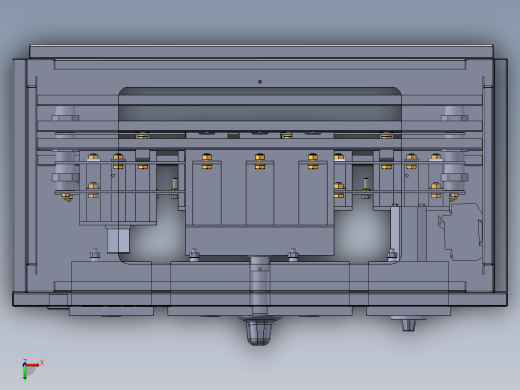Viewport: 520px width, 390px height.
Task: Select the small cable gland under the enclosure's right side
Action: click(x=408, y=324)
